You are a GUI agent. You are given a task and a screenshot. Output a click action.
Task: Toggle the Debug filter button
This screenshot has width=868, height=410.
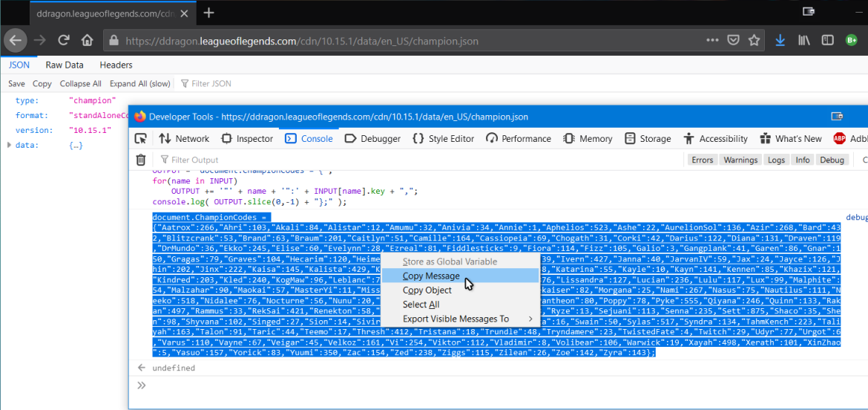pos(832,160)
